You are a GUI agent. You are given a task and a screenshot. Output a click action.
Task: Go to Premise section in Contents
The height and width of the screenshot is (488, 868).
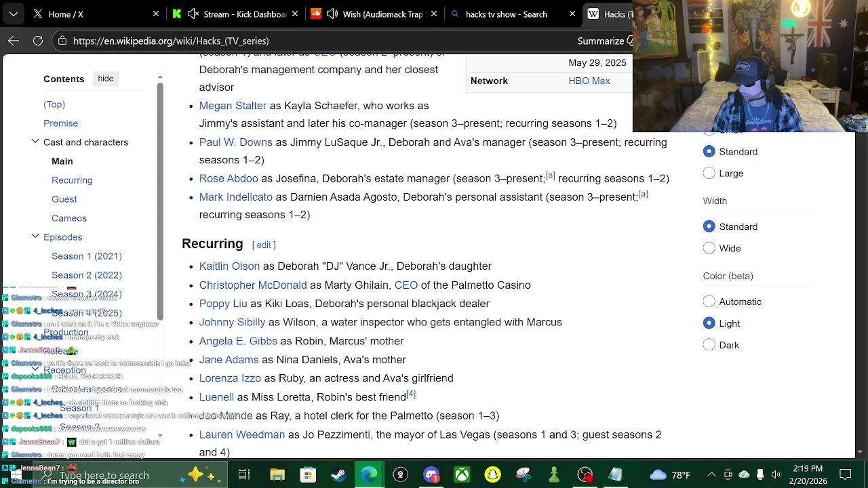60,123
